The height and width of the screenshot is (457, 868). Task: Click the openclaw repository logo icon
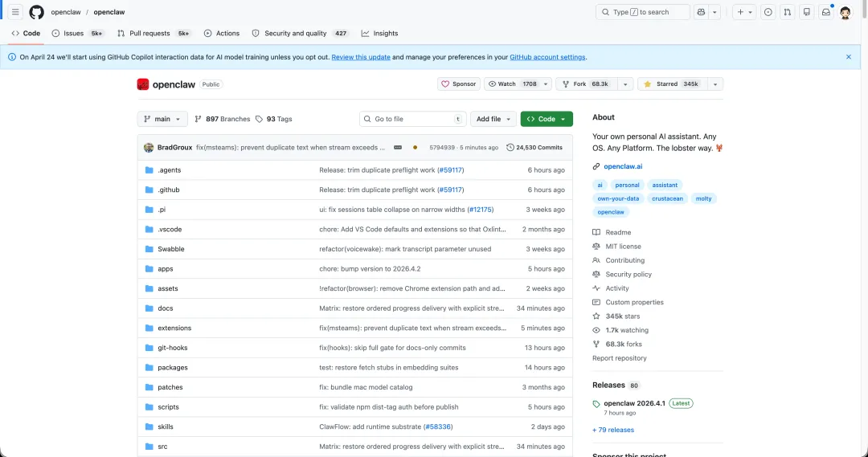[143, 84]
